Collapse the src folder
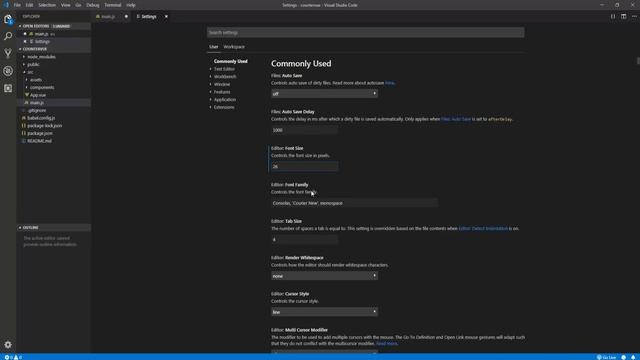Screen dimensions: 640x360 [31, 72]
